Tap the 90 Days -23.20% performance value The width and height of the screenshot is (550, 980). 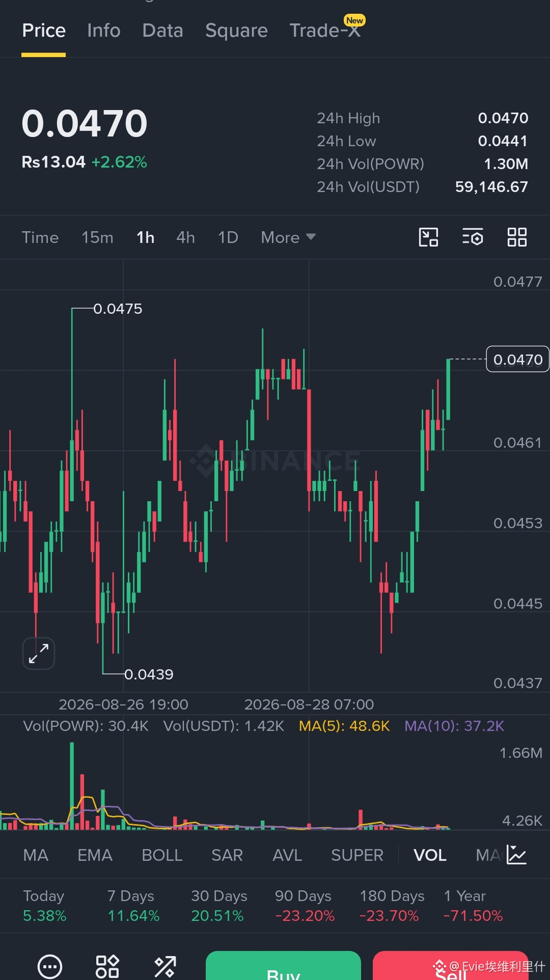[305, 916]
